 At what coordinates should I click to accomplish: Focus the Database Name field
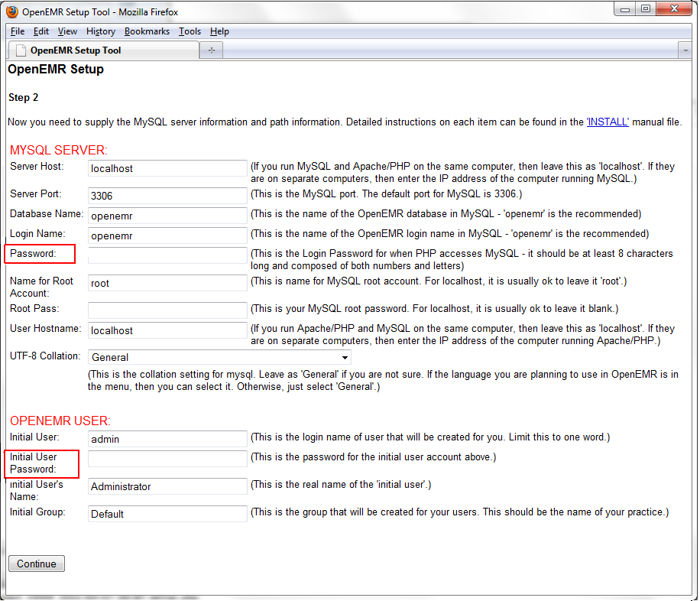coord(167,216)
